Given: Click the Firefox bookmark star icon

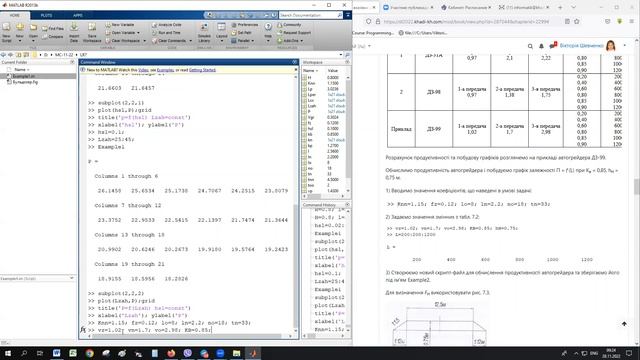Looking at the screenshot, I should coord(577,21).
